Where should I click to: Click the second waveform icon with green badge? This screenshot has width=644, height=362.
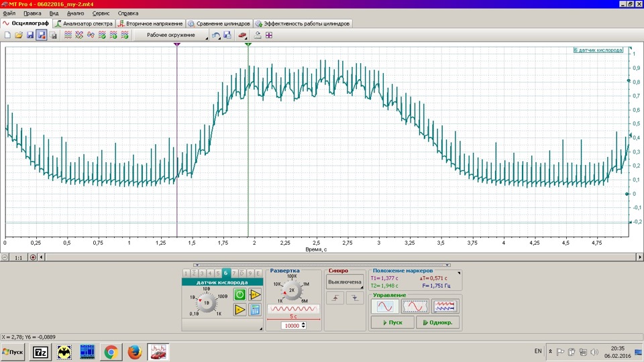tap(113, 36)
